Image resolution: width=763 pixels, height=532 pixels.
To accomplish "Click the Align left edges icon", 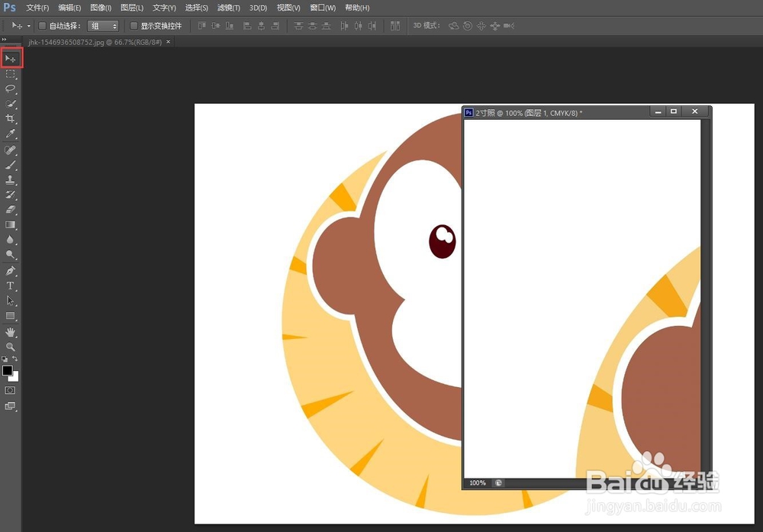I will pos(247,26).
